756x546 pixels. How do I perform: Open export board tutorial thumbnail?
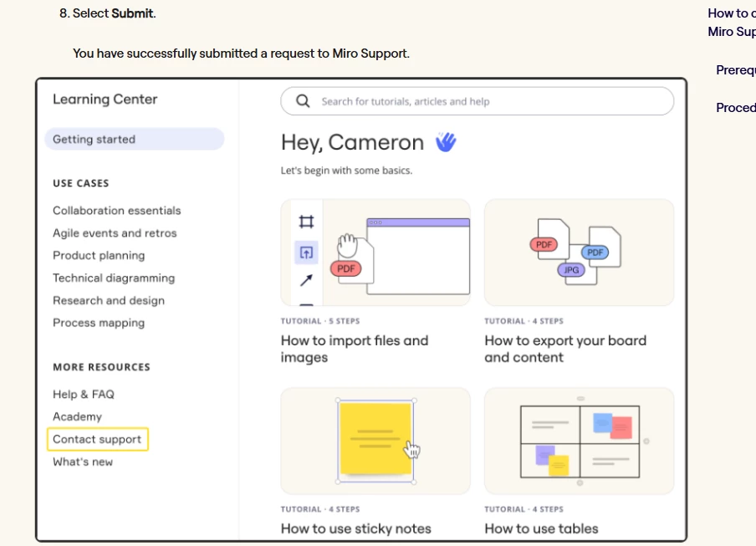[579, 253]
